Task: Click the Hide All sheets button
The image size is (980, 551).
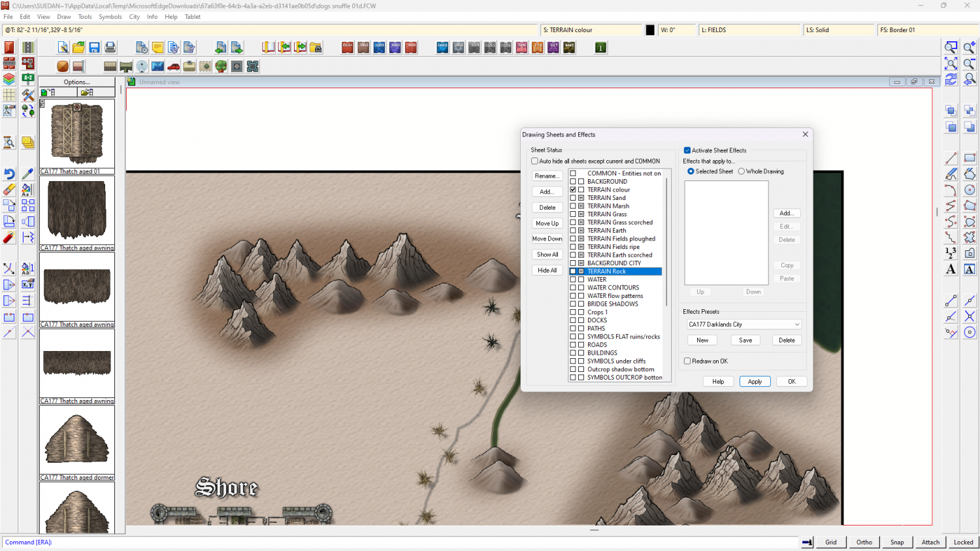Action: (x=547, y=270)
